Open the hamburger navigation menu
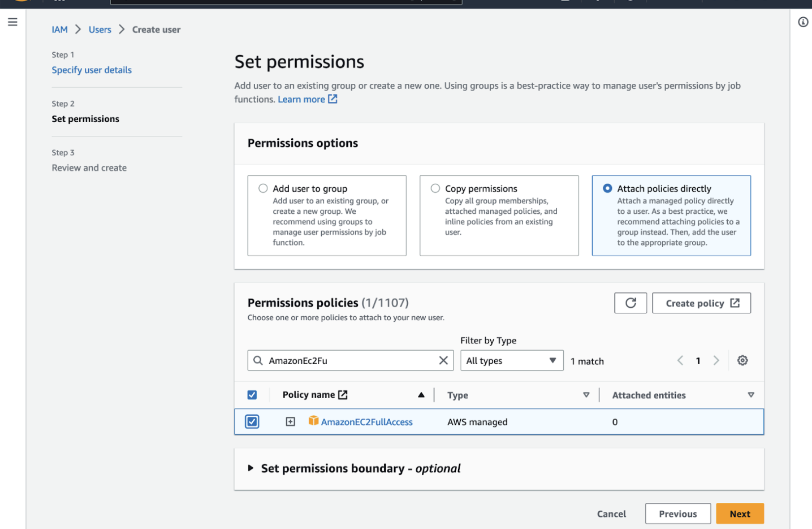 (13, 22)
